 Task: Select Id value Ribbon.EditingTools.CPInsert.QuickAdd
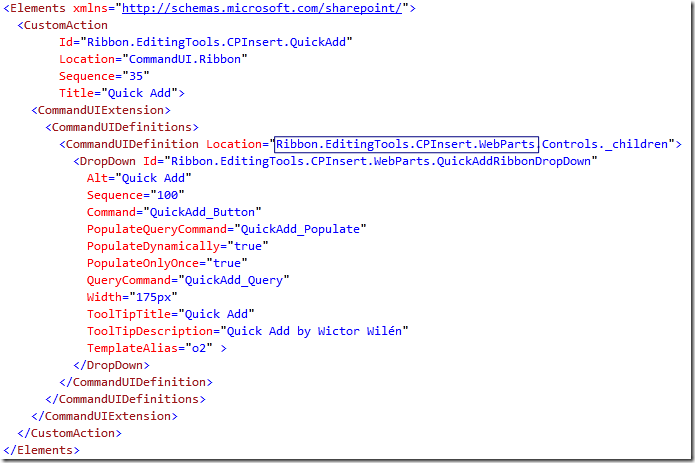(216, 42)
